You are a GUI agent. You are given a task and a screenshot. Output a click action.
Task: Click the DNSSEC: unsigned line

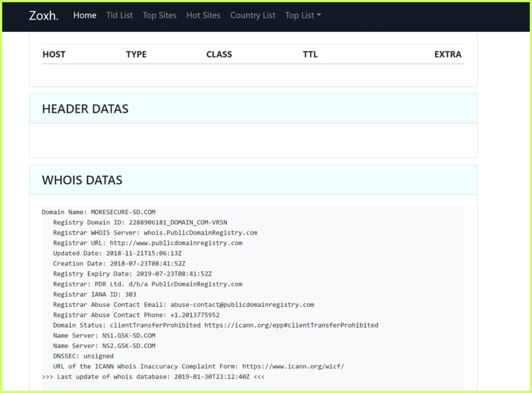click(x=83, y=356)
